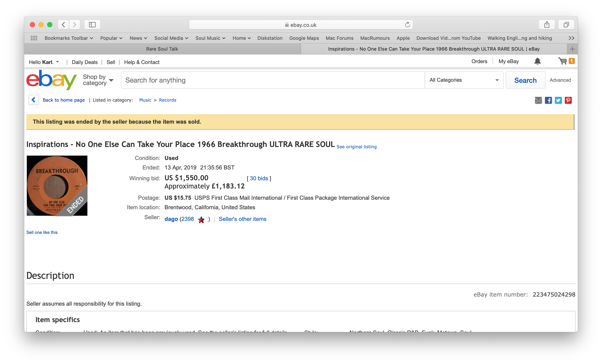Show hidden bookmarks with double chevron
Viewport: 602px width, 364px height.
pyautogui.click(x=571, y=38)
